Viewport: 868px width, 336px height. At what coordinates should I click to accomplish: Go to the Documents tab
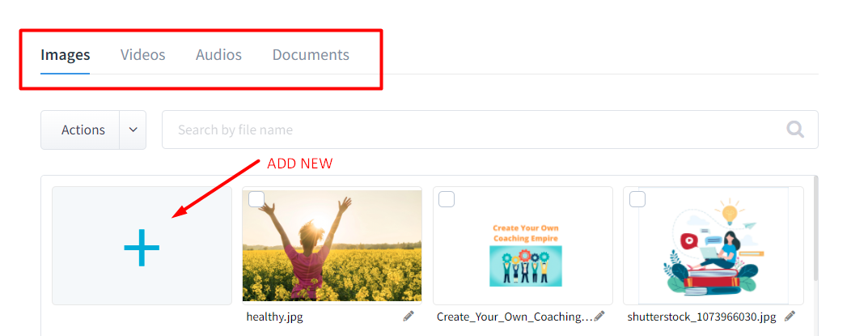coord(311,55)
